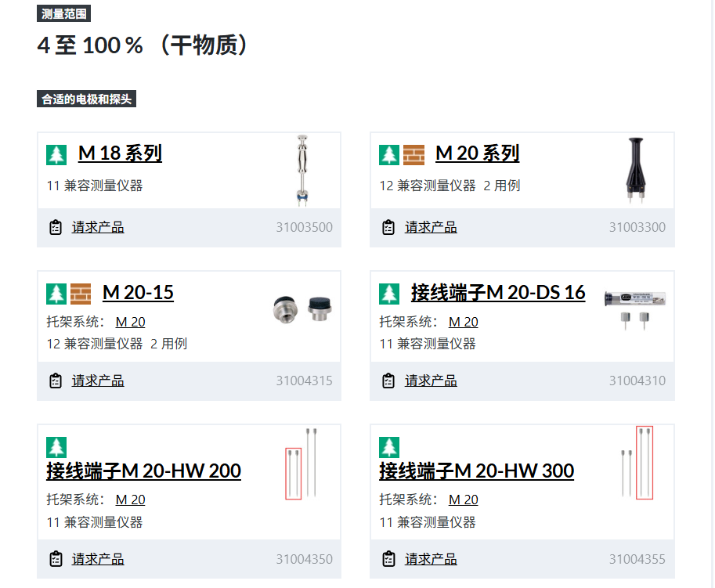Click the green tree icon beside M 18 系列
Viewport: 715px width, 588px height.
(56, 154)
